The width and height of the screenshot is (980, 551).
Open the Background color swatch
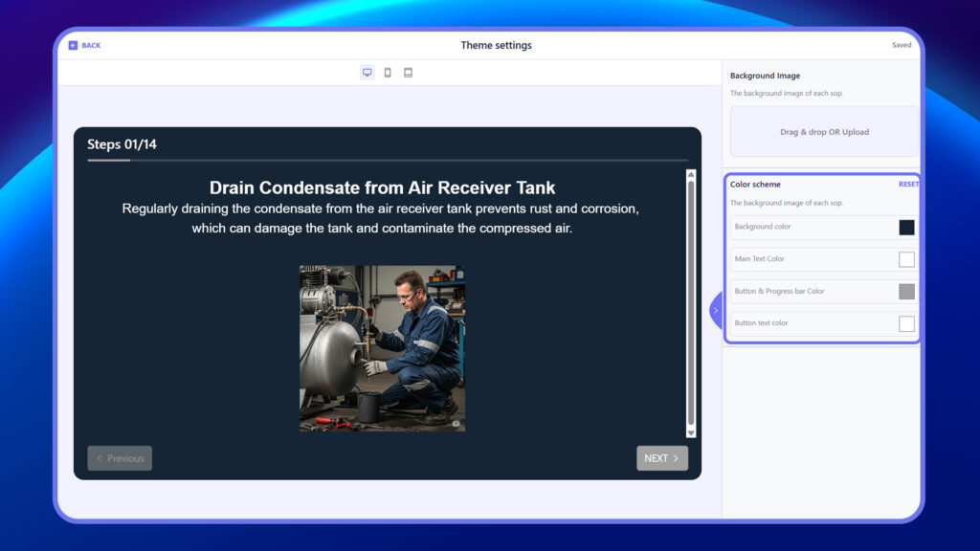[x=906, y=228]
